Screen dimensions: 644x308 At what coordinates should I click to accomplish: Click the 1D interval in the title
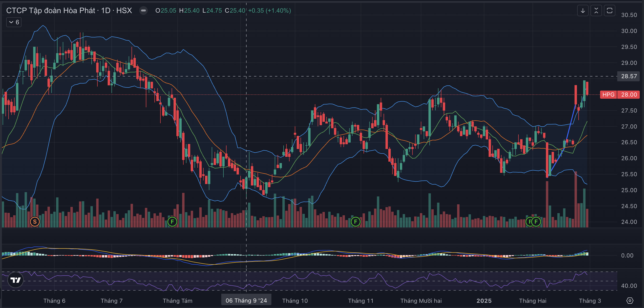(x=106, y=10)
